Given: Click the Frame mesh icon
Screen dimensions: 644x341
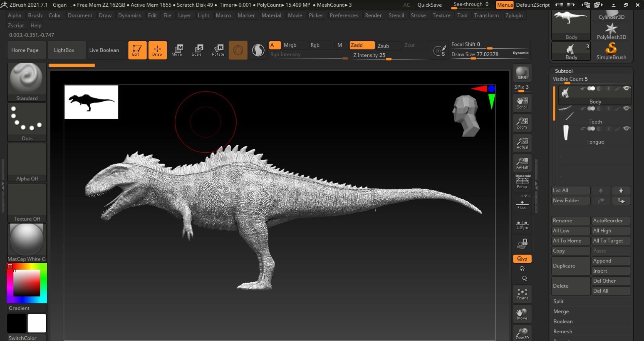Looking at the screenshot, I should click(522, 294).
